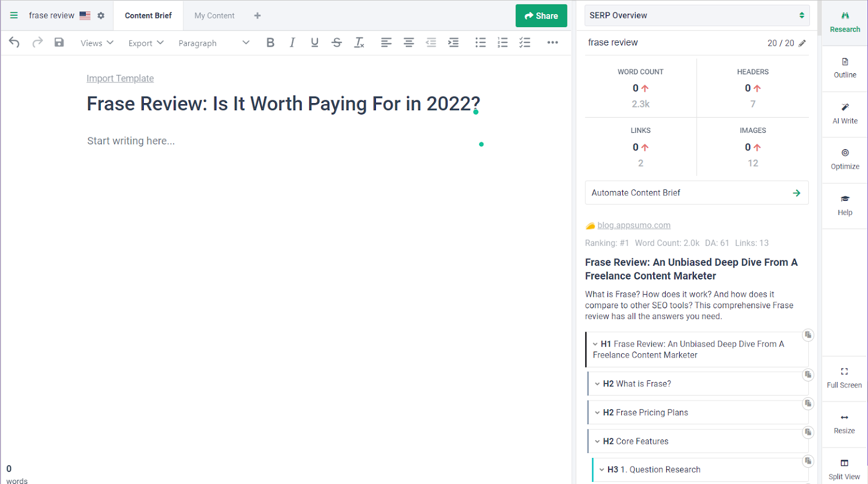Viewport: 868px width, 484px height.
Task: Change the US flag language setting
Action: (85, 16)
